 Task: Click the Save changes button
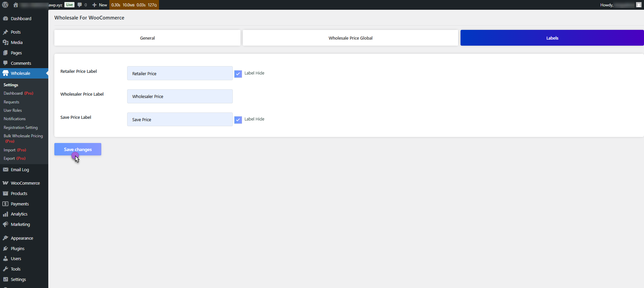coord(78,149)
